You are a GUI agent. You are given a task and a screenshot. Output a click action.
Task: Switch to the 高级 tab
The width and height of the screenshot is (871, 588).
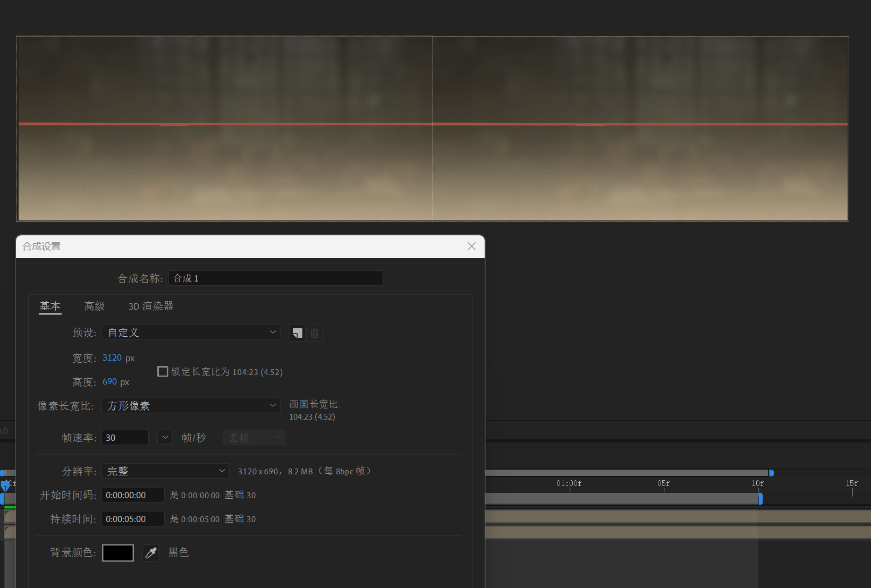click(x=95, y=306)
